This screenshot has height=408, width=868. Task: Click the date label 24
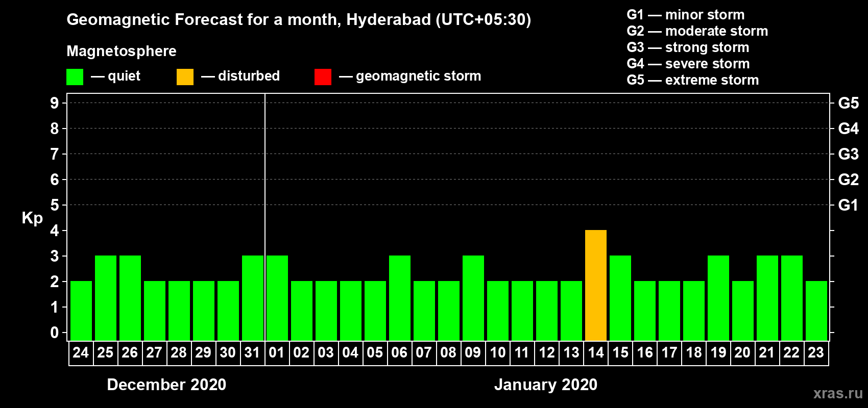click(81, 352)
